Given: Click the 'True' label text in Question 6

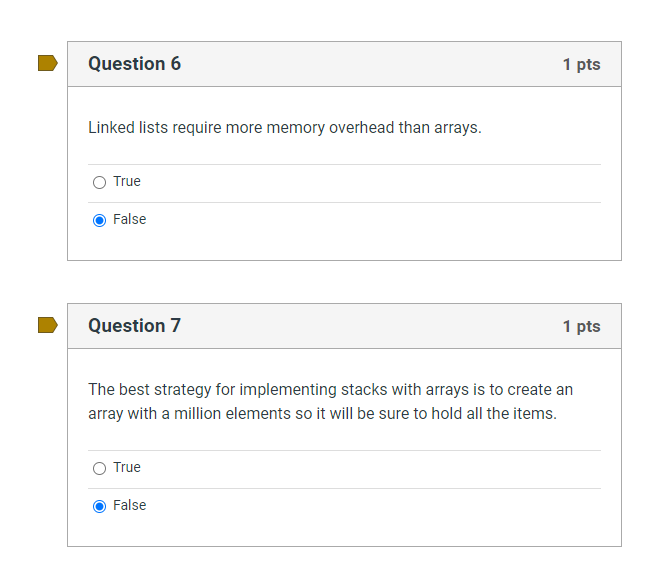Looking at the screenshot, I should pyautogui.click(x=127, y=181).
